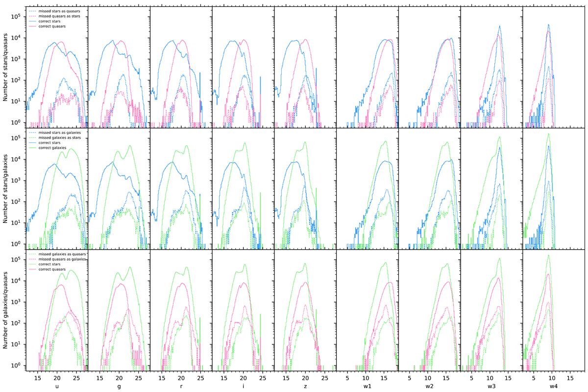Click the 'i' band x-axis label
This screenshot has width=588, height=392.
pos(243,386)
